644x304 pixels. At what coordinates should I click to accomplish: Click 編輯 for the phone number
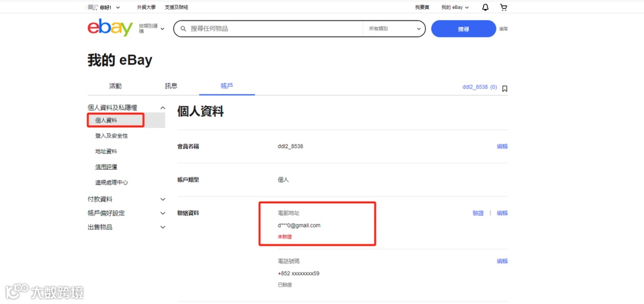pos(502,261)
